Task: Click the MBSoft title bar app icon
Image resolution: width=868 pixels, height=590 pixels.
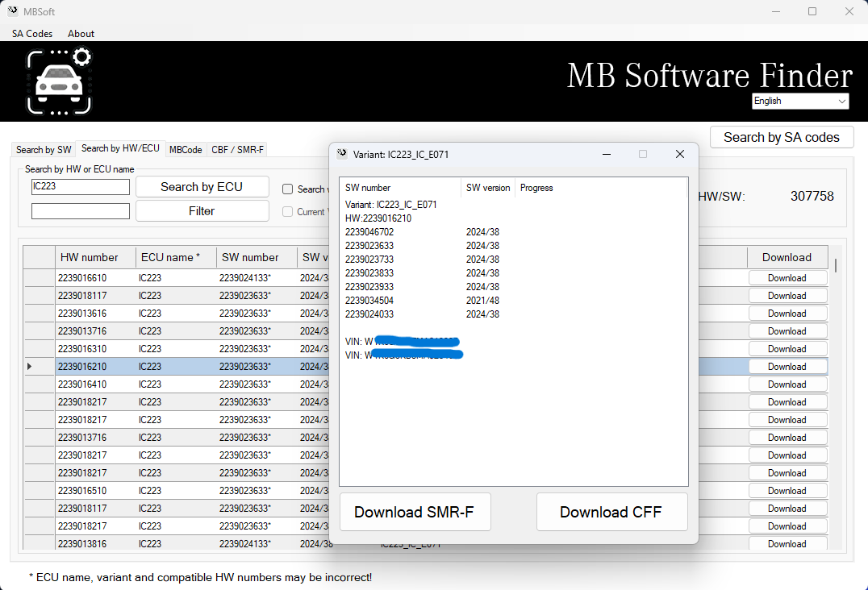Action: pos(12,11)
